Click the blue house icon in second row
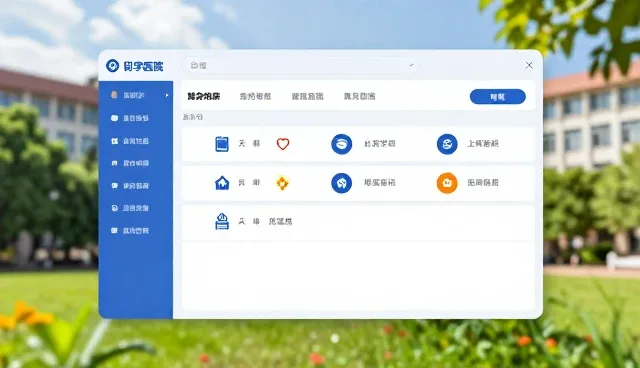Viewport: 640px width, 368px height. click(x=222, y=183)
